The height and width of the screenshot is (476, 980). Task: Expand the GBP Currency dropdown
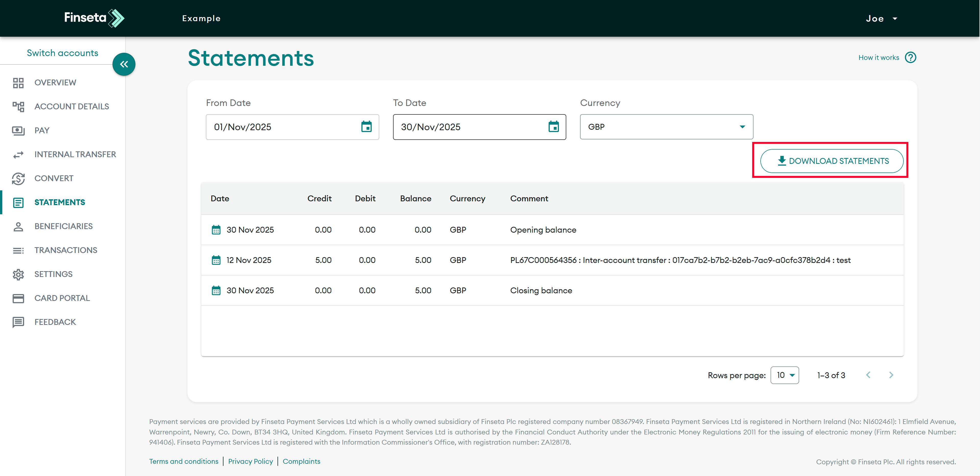(x=666, y=127)
